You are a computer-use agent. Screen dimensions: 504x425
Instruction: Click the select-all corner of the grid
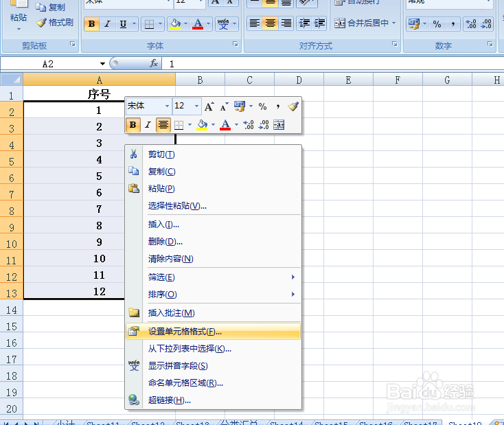[x=12, y=80]
